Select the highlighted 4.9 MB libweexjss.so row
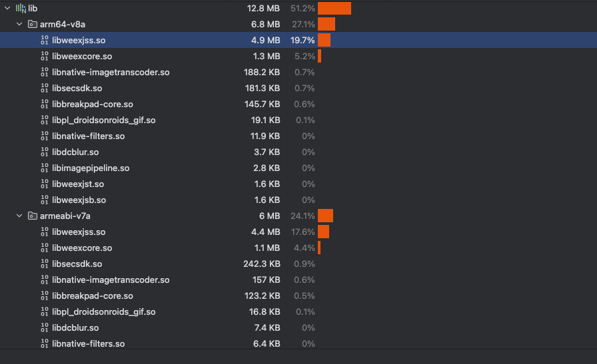Screen dimensions: 597x364 pyautogui.click(x=79, y=41)
